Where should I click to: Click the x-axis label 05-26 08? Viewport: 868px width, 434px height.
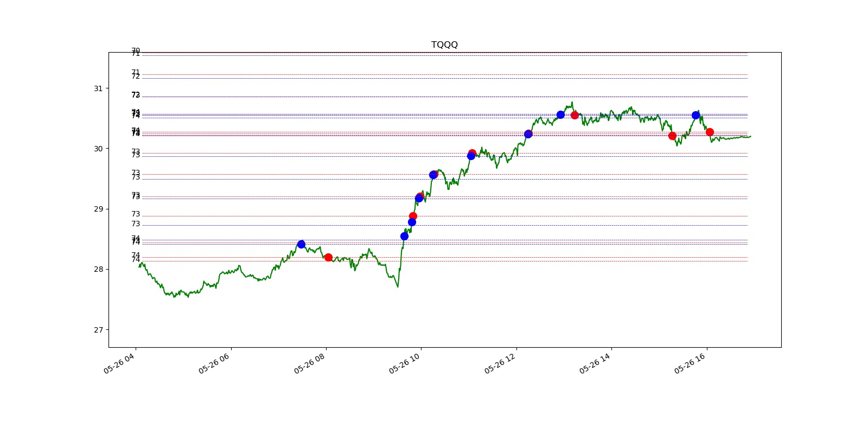[x=309, y=363]
